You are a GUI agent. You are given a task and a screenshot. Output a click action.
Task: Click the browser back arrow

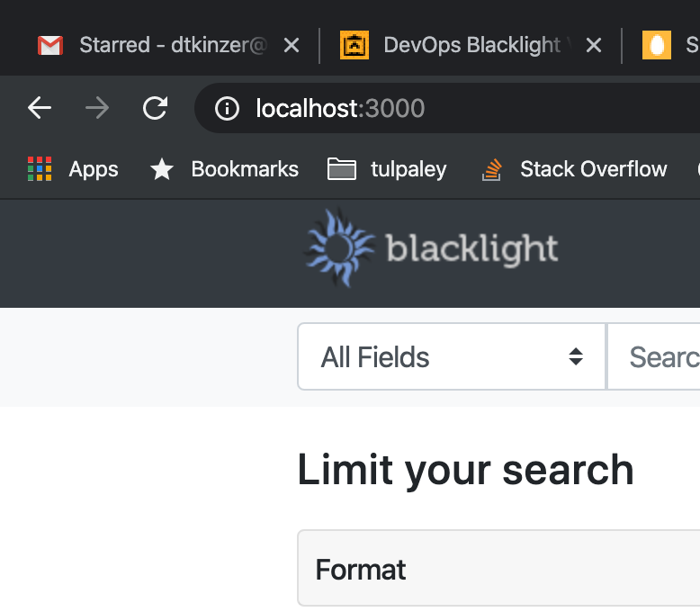40,108
